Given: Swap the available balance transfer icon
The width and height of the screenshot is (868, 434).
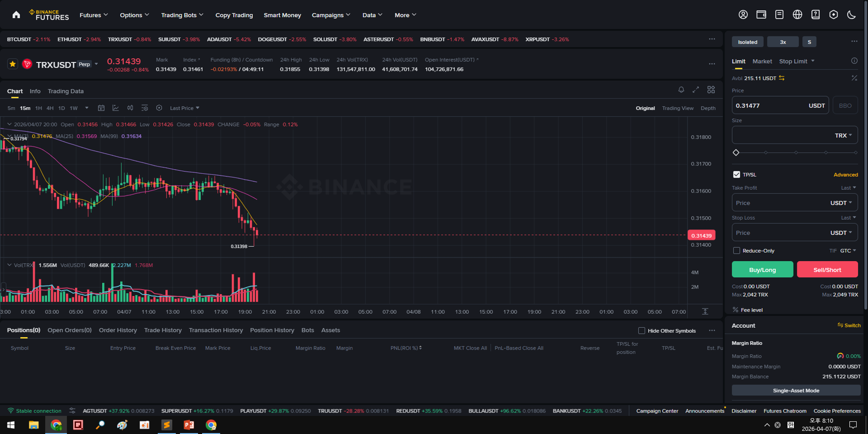Looking at the screenshot, I should pos(782,78).
